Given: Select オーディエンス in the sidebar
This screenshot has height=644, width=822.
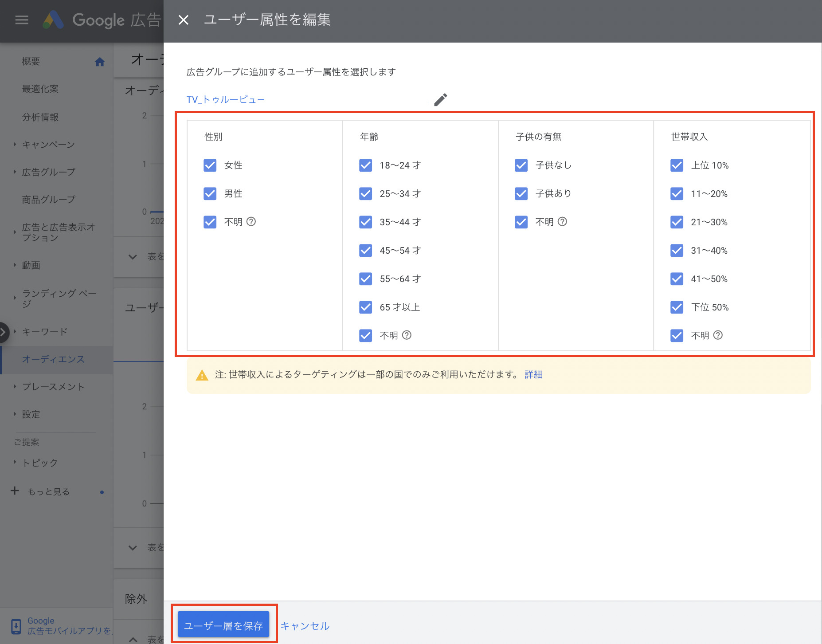Looking at the screenshot, I should pos(54,359).
